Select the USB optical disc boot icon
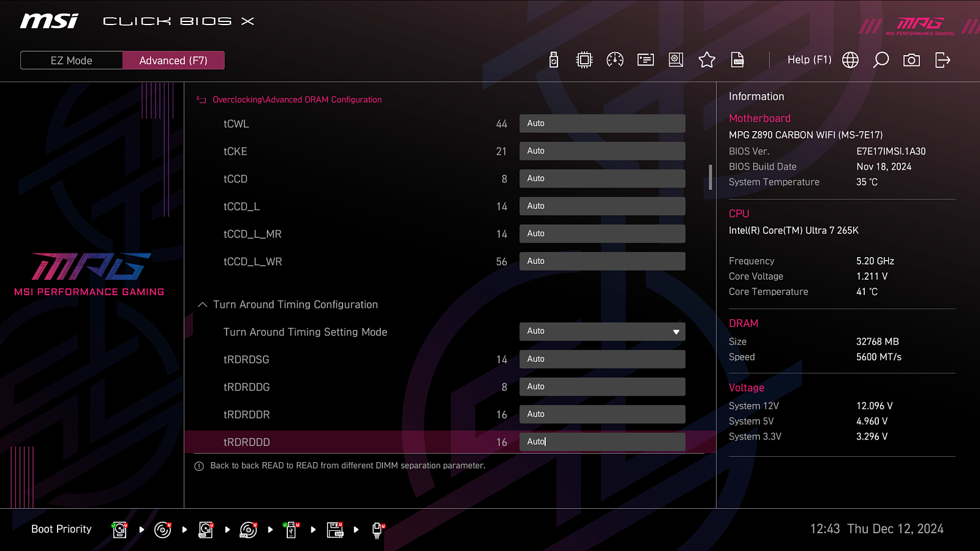The image size is (980, 551). pos(249,530)
